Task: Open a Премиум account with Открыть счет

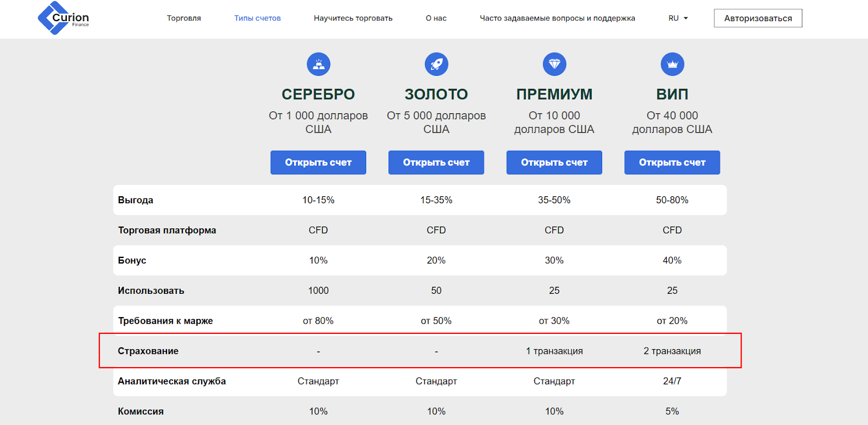Action: 554,163
